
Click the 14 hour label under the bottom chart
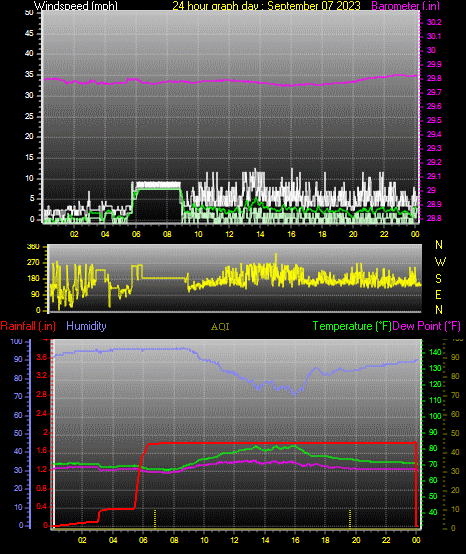tap(265, 540)
